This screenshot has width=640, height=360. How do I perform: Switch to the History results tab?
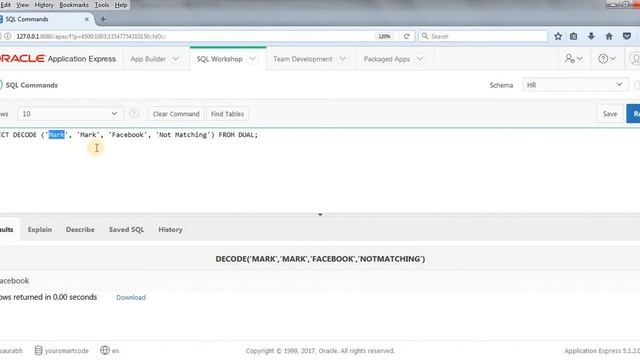170,229
